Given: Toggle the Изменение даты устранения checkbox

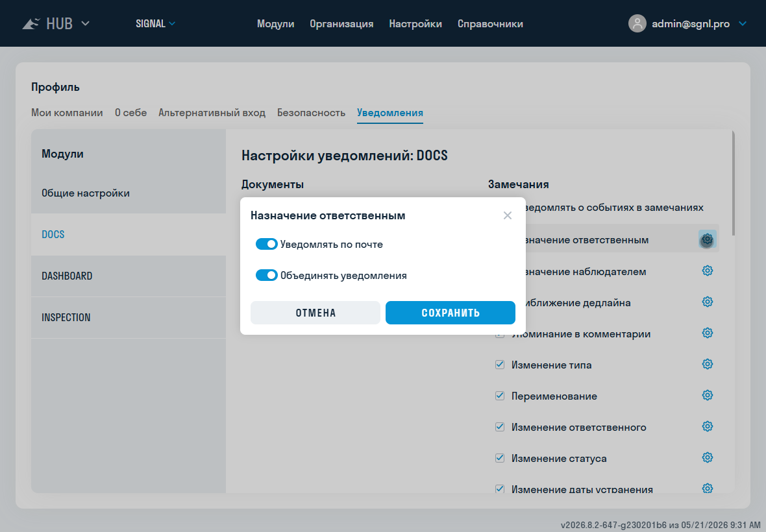Looking at the screenshot, I should tap(500, 489).
